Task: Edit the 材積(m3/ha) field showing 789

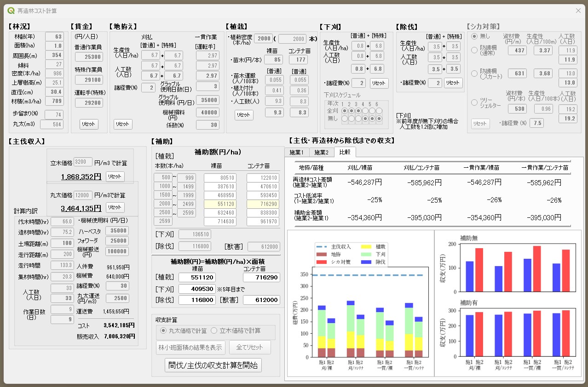Action: click(x=54, y=101)
